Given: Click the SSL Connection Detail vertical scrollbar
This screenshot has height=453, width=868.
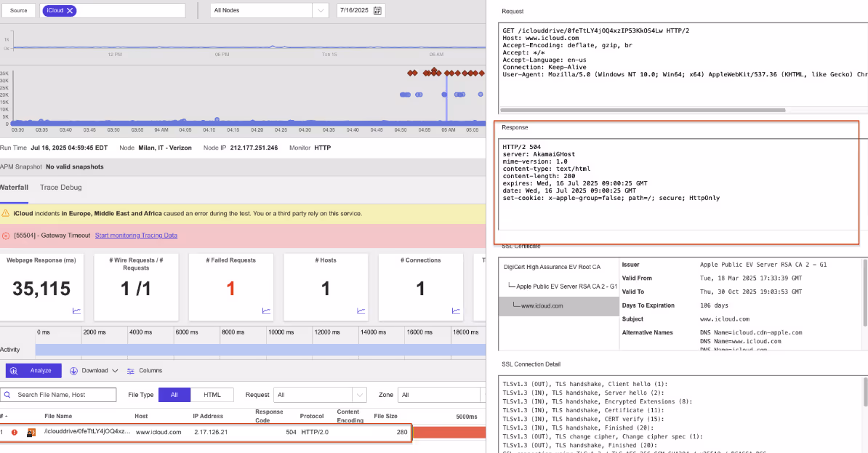Looking at the screenshot, I should 865,392.
